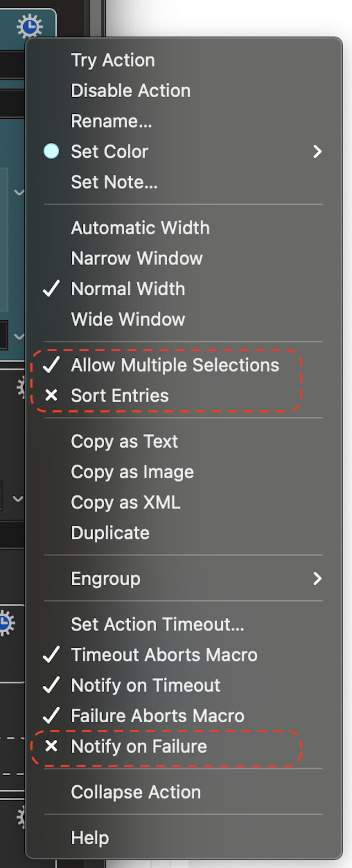352x868 pixels.
Task: Click the checked Normal Width option
Action: click(x=128, y=288)
